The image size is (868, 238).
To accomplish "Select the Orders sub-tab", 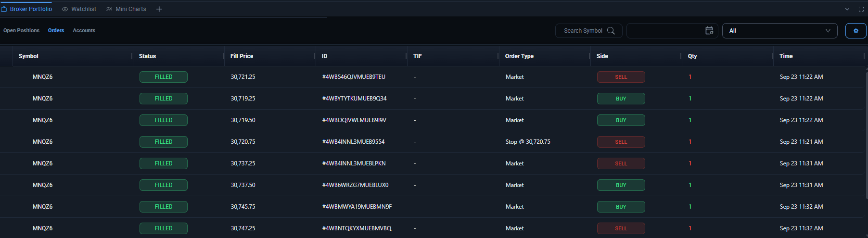I will tap(56, 30).
